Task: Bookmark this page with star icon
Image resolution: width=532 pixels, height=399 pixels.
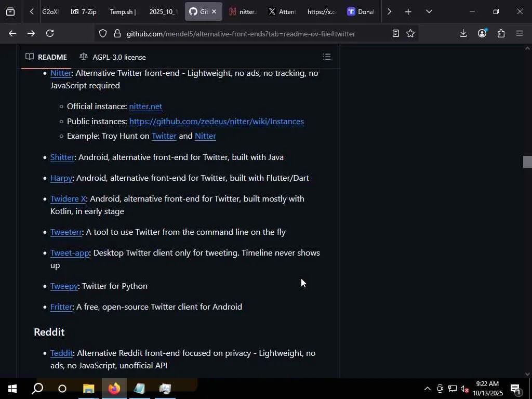Action: (410, 34)
